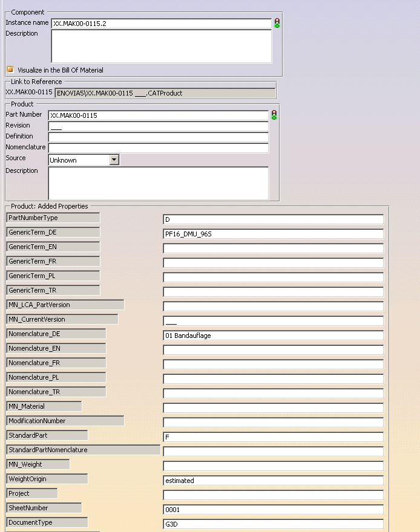Click the PartNumberType value field containing D

pyautogui.click(x=274, y=219)
